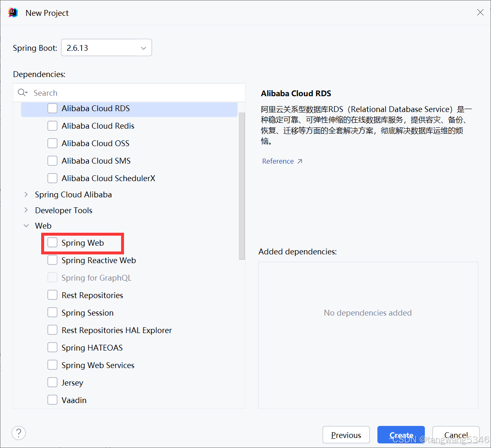This screenshot has width=491, height=448.
Task: Check the Alibaba Cloud Redis checkbox
Action: (x=52, y=126)
